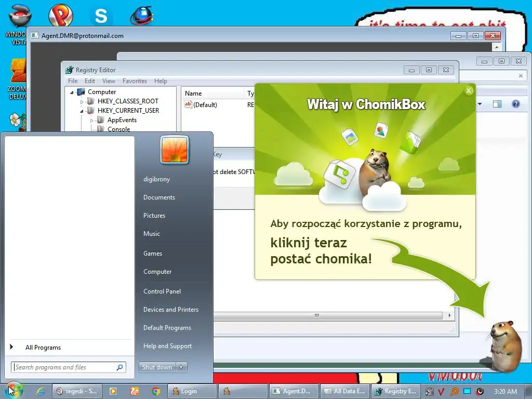The height and width of the screenshot is (399, 532).
Task: Click the ChomikBox hamster character
Action: 505,346
